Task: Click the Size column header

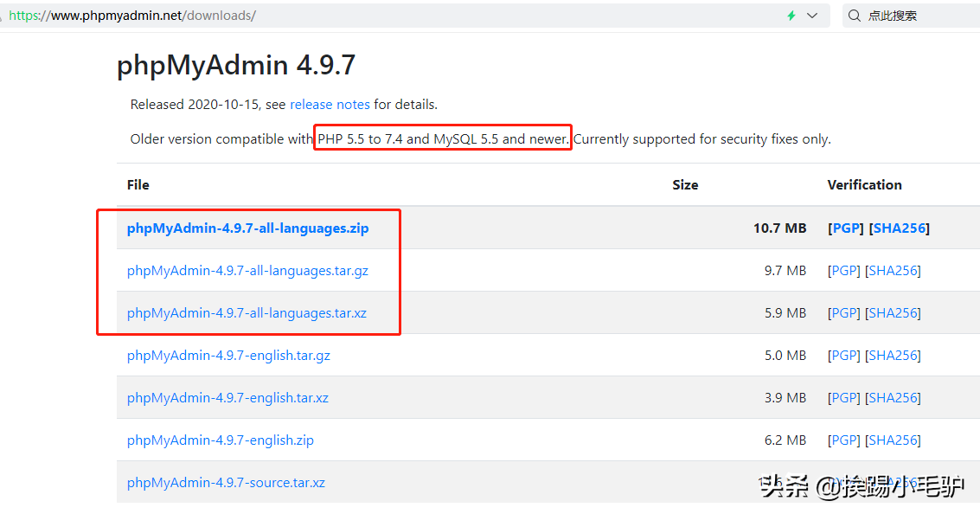Action: (685, 185)
